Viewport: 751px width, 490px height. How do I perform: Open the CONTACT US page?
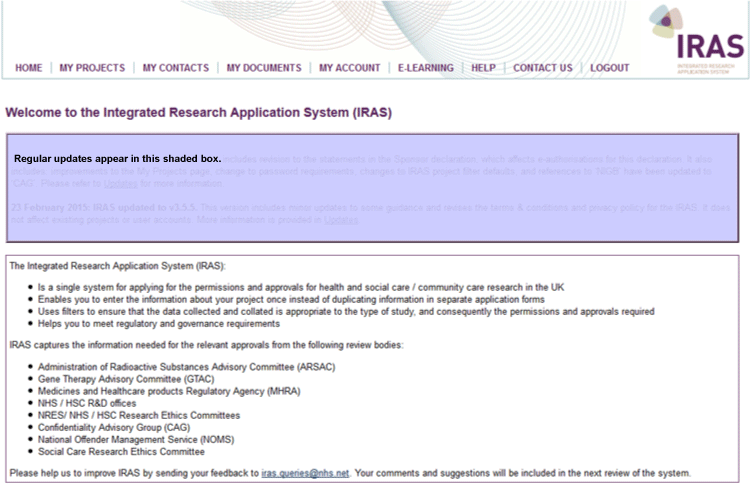tap(542, 68)
